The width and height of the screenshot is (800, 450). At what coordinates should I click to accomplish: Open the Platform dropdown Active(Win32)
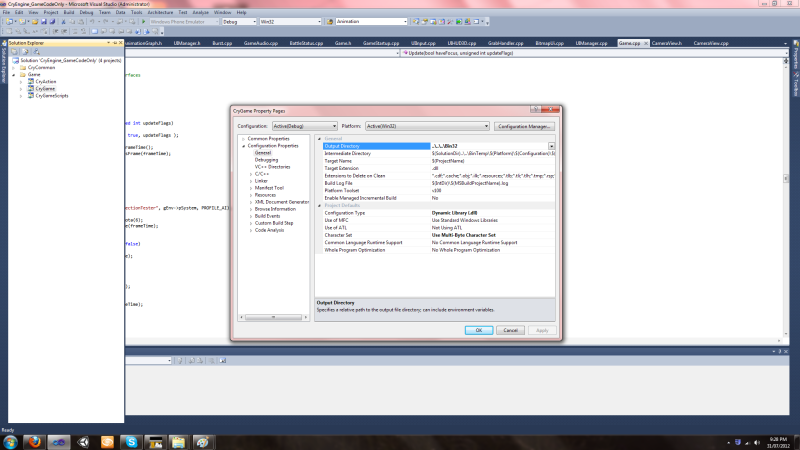[427, 126]
